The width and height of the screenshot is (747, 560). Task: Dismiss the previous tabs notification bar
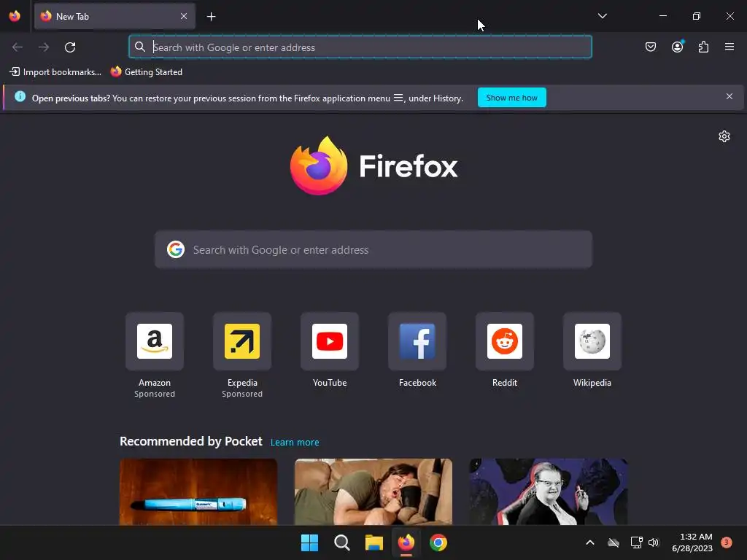[x=729, y=97]
